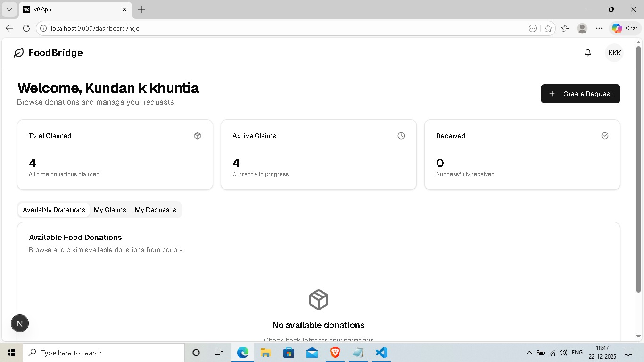Click the Total Claimed label
This screenshot has height=362, width=644.
pyautogui.click(x=50, y=136)
